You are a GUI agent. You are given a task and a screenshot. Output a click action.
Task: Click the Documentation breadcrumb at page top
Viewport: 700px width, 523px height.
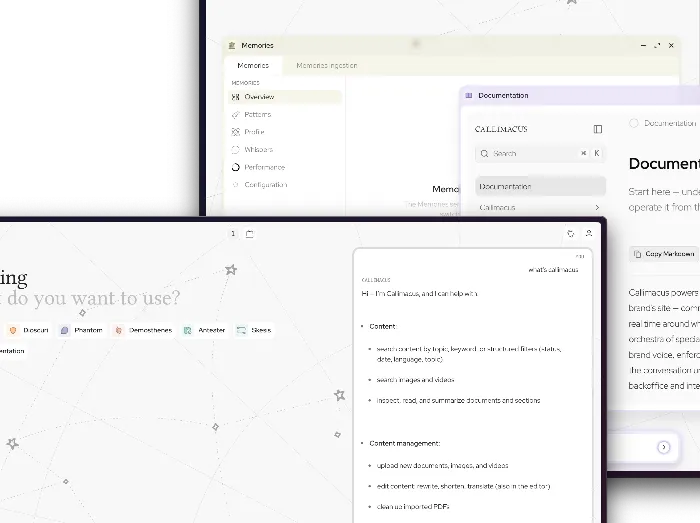[670, 123]
